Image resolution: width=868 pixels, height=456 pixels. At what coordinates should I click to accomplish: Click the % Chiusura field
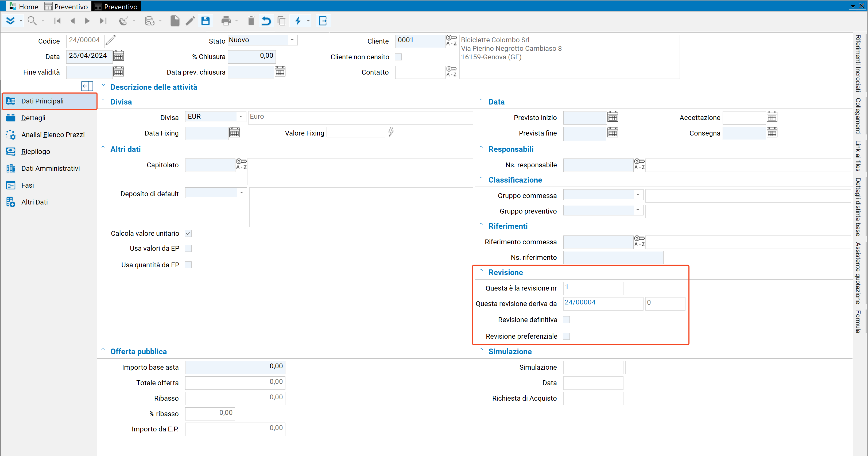tap(252, 57)
